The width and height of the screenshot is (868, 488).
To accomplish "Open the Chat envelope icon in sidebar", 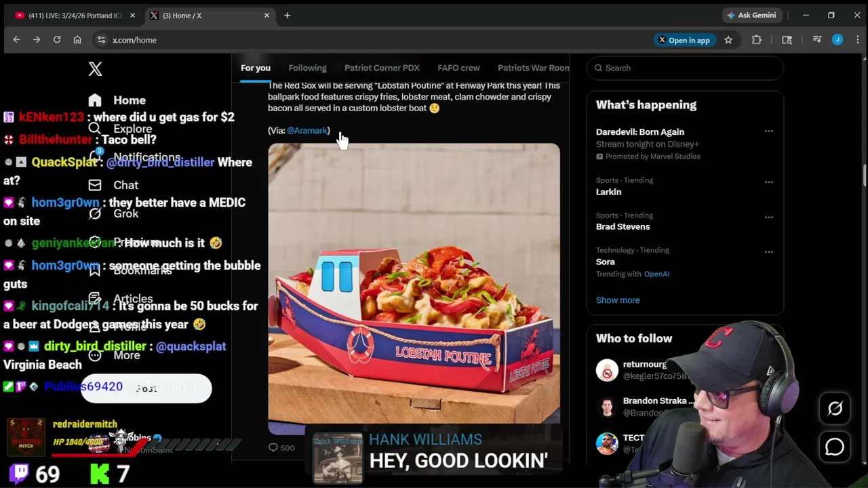I will [95, 185].
